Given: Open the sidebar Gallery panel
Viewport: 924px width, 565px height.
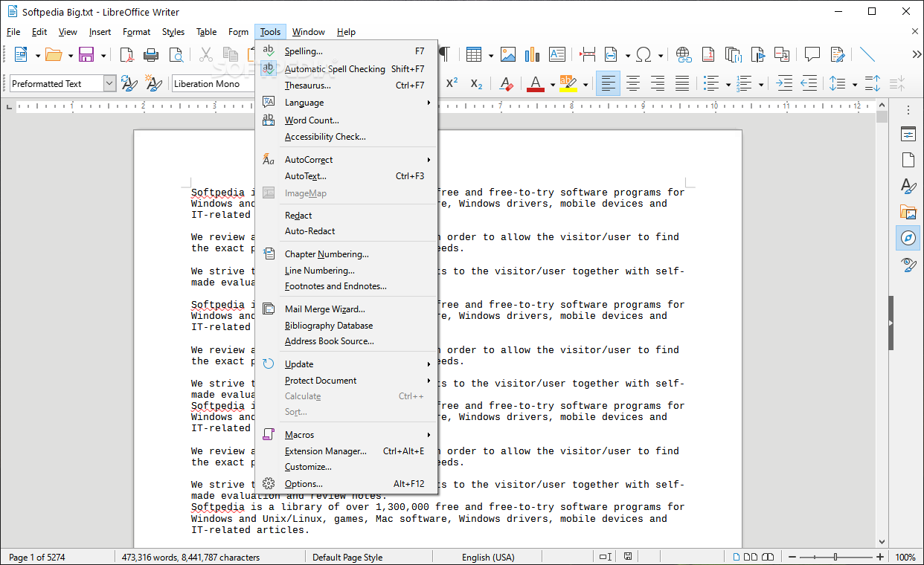Looking at the screenshot, I should (x=908, y=212).
